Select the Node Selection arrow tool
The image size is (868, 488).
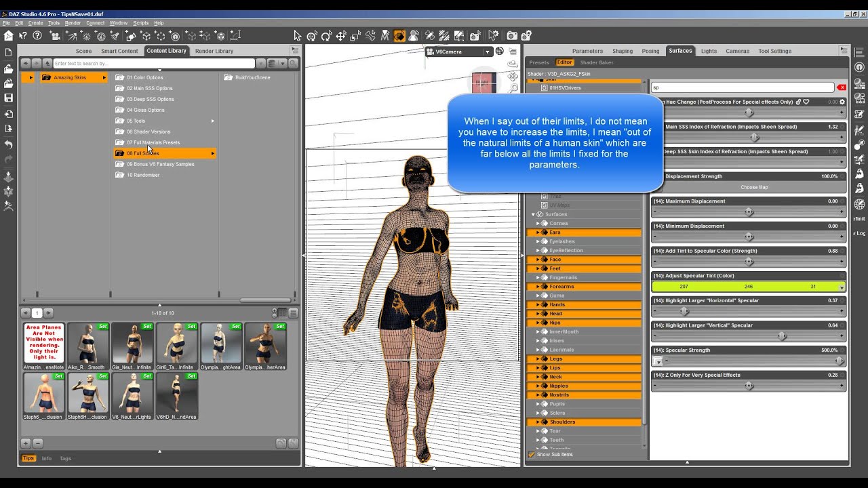297,36
